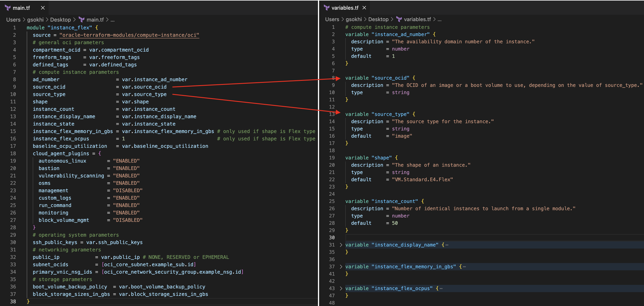This screenshot has height=306, width=644.
Task: Close the main.tf tab
Action: pos(42,8)
